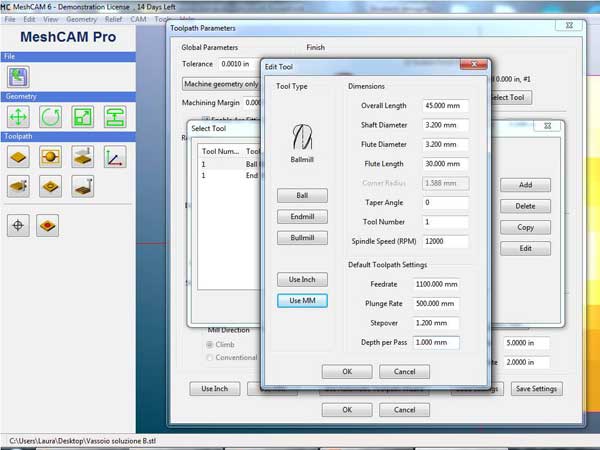600x450 pixels.
Task: Click the Tool Num... column header
Action: tap(220, 152)
